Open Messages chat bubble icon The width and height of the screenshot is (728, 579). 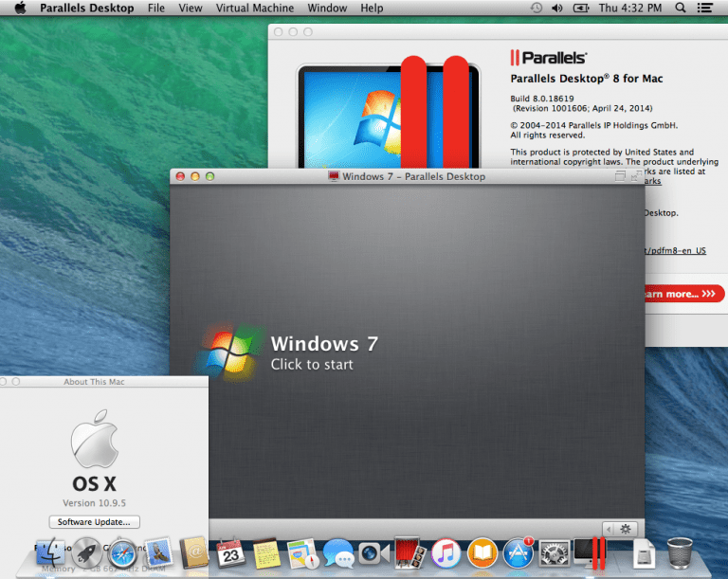(338, 553)
